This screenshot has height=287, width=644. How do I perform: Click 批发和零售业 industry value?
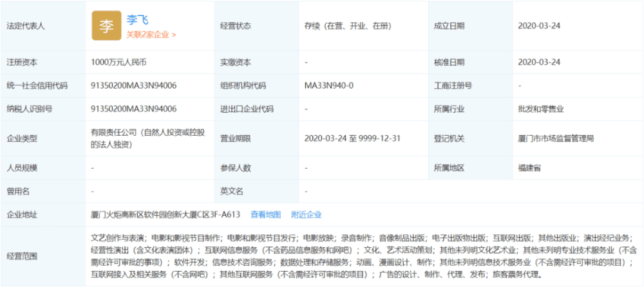(540, 109)
